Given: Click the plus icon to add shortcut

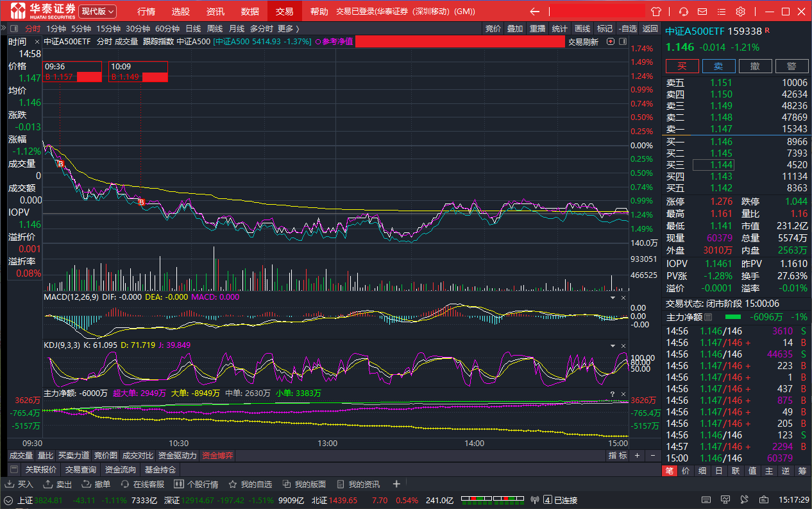Looking at the screenshot, I should [396, 484].
